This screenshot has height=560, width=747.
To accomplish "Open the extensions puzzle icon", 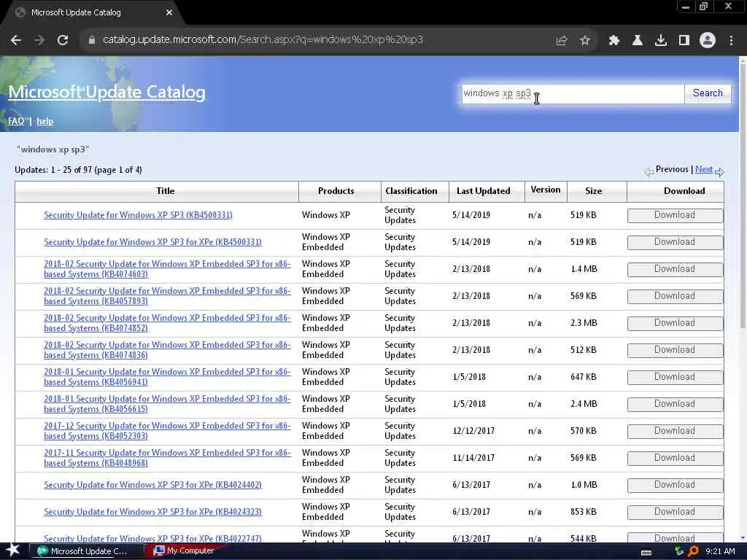I will (614, 41).
